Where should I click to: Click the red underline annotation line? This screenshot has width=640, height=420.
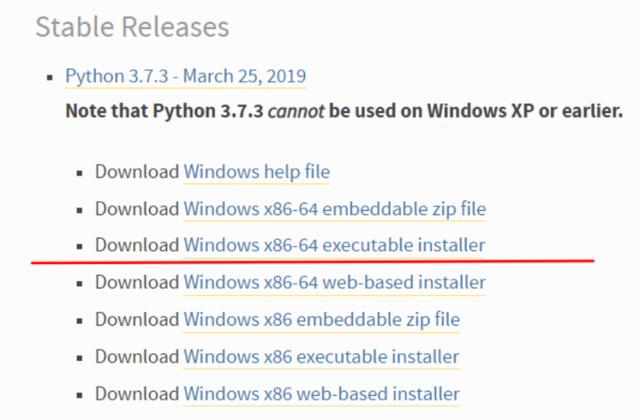click(313, 261)
